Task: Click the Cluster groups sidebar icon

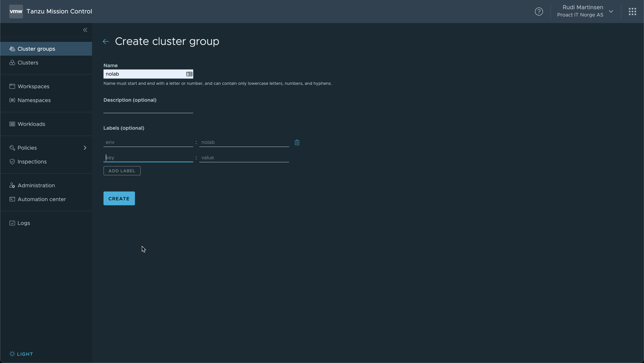Action: (12, 49)
